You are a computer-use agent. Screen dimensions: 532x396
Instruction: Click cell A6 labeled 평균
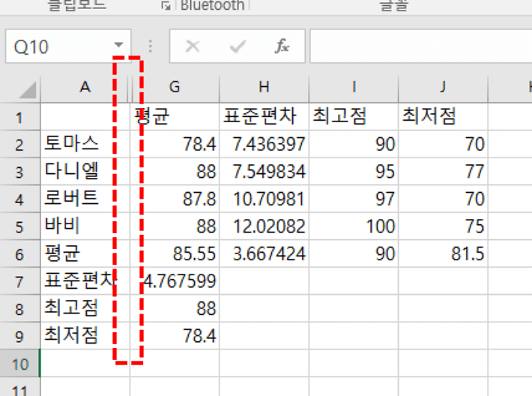(x=85, y=254)
